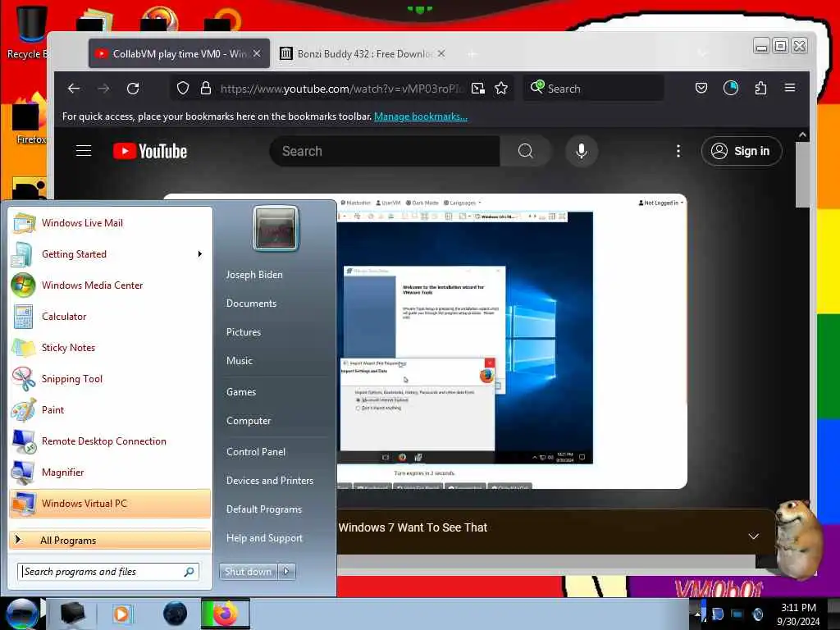Open Pictures library
This screenshot has width=840, height=630.
pyautogui.click(x=244, y=332)
